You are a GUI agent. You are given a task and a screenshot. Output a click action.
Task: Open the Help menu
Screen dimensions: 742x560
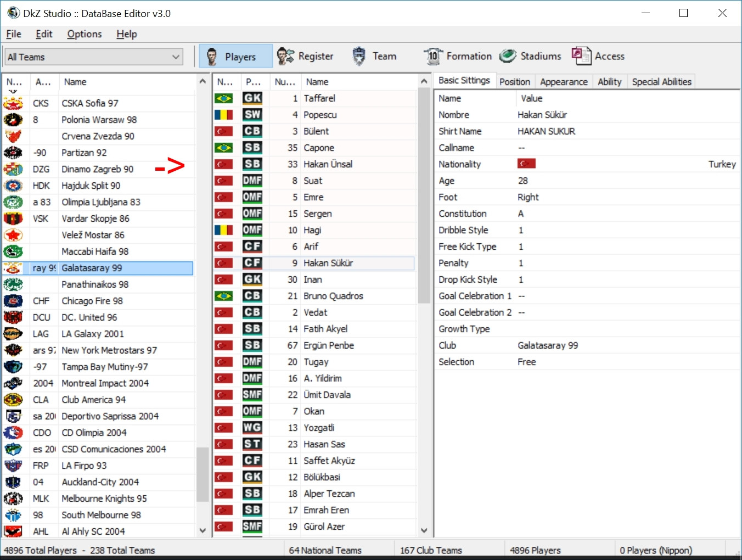[x=127, y=34]
